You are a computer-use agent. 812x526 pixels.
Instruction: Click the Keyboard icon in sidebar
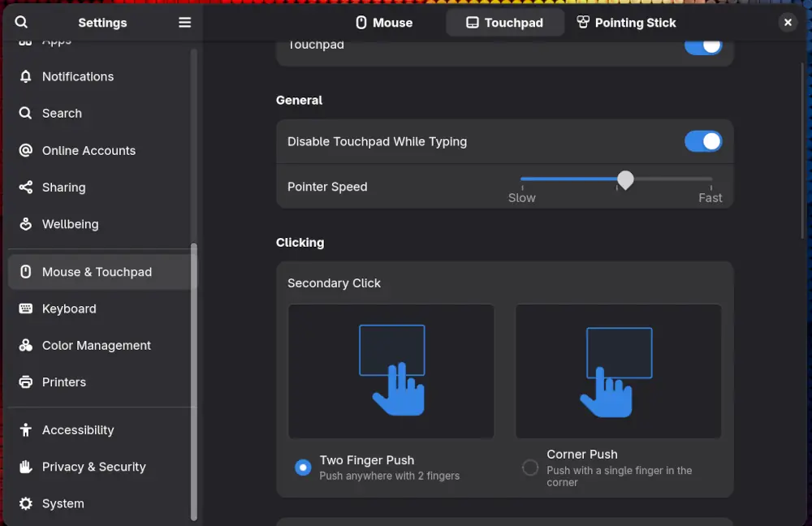tap(25, 308)
